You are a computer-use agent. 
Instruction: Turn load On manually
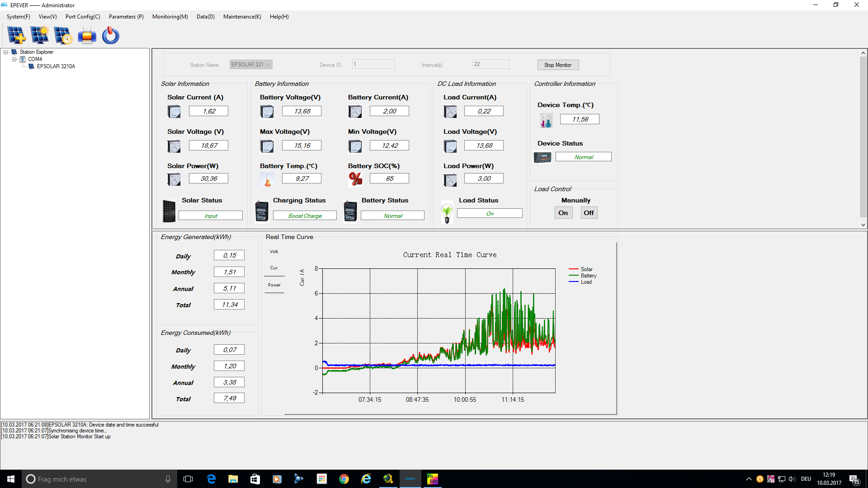click(x=563, y=213)
